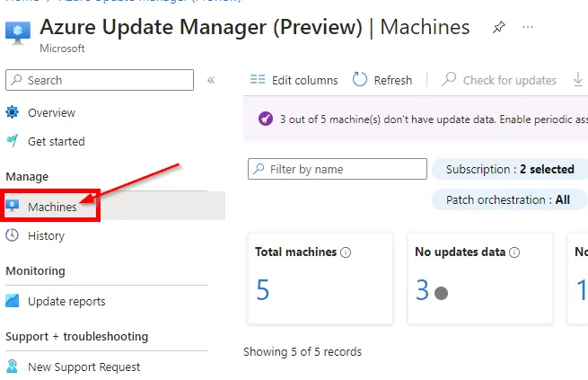
Task: Click the Filter by name box
Action: point(338,169)
